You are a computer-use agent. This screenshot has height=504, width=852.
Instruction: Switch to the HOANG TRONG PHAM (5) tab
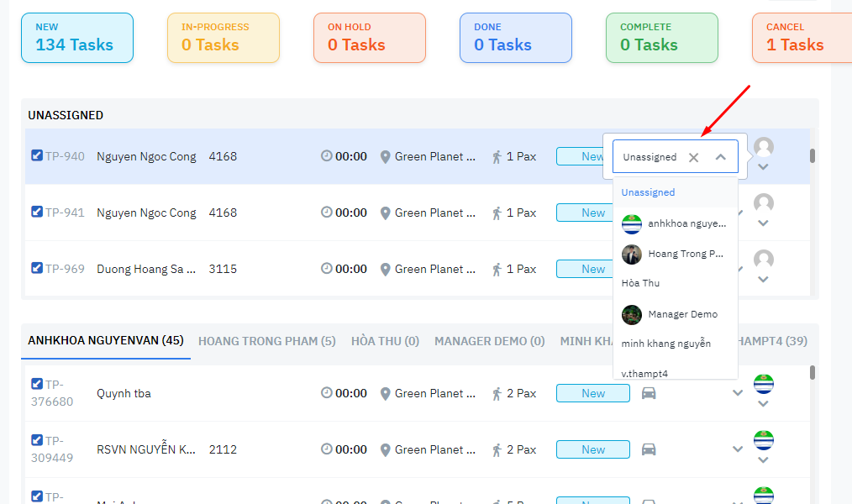click(x=266, y=341)
